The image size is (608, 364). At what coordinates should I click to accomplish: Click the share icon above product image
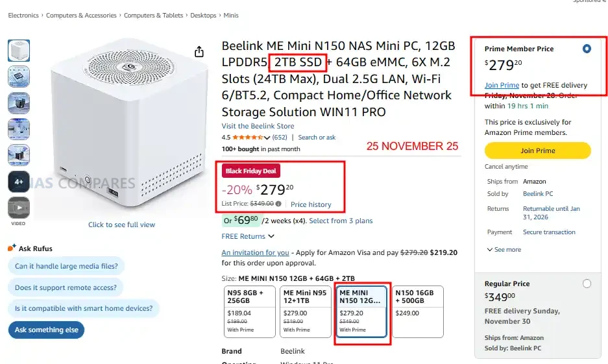tap(199, 52)
